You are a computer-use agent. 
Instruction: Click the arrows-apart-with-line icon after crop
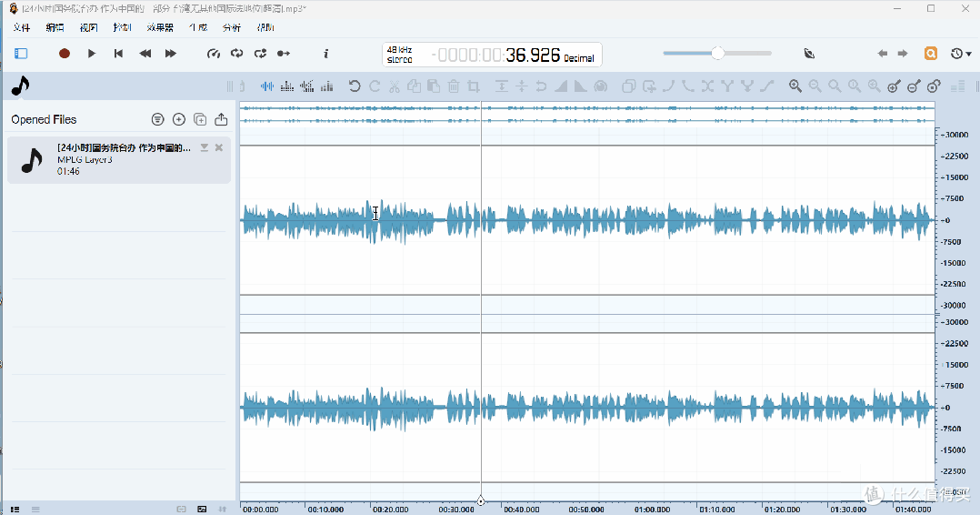[x=501, y=86]
